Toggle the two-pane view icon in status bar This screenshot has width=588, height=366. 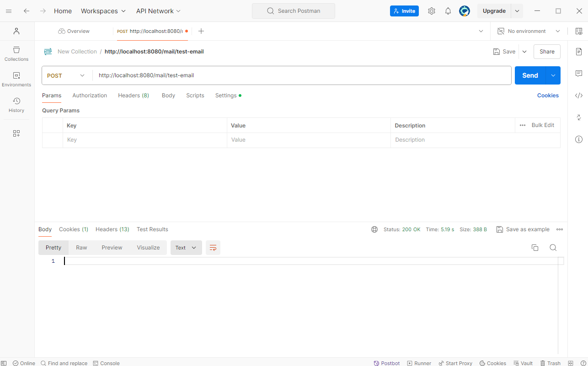tap(571, 363)
